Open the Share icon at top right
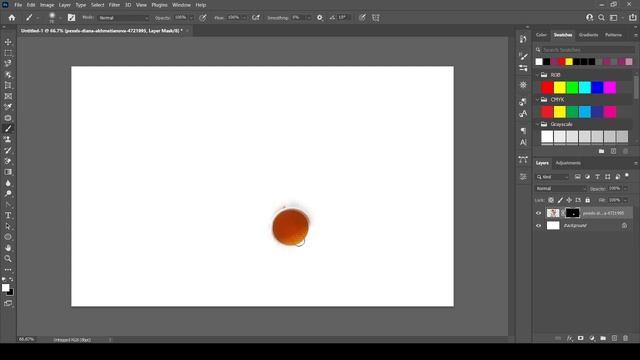The height and width of the screenshot is (360, 640). coord(632,18)
